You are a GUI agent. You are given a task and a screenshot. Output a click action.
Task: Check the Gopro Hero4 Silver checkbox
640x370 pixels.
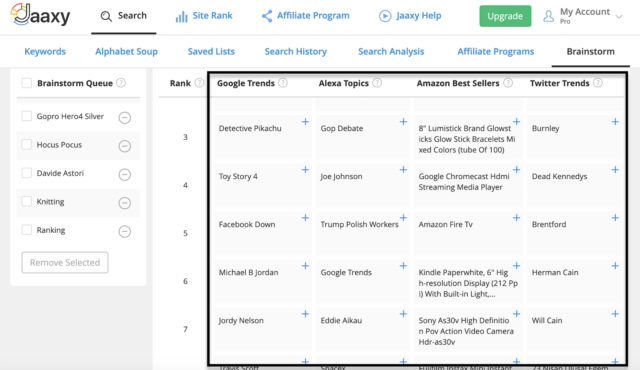(x=27, y=116)
